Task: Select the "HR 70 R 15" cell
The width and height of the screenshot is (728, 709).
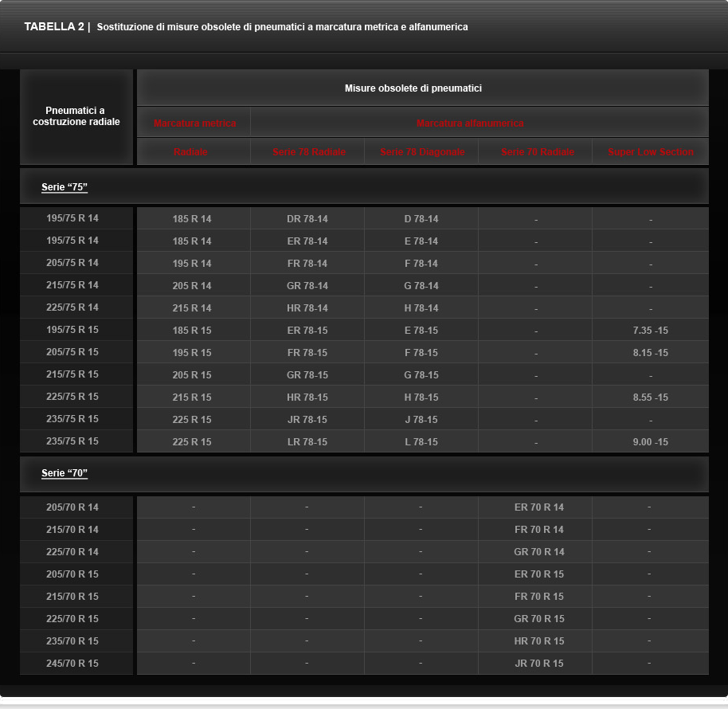Action: (x=539, y=640)
